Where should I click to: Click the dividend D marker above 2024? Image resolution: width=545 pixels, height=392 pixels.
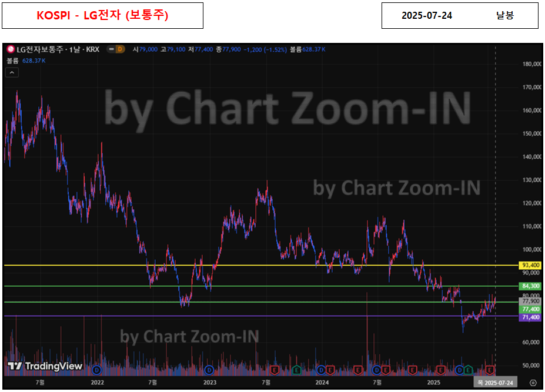321,370
